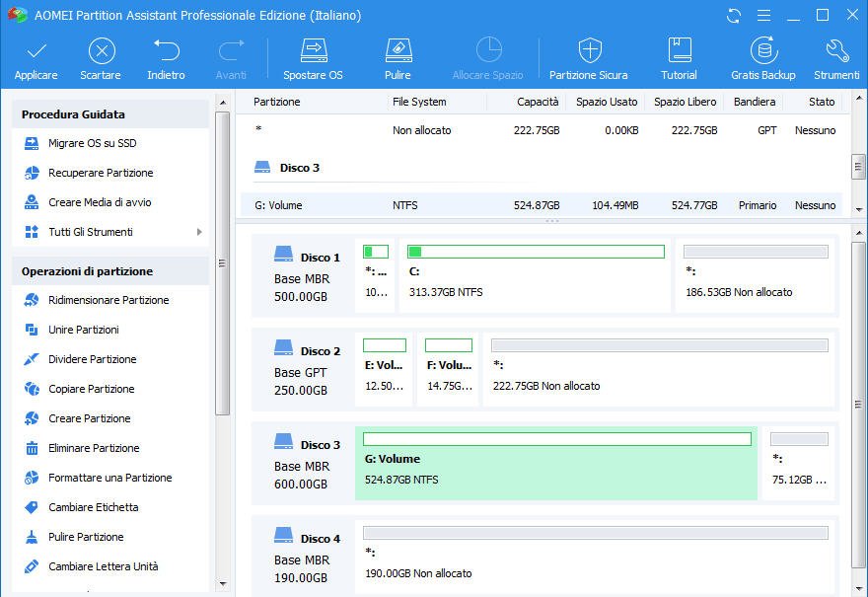Sort by the Partizione column header
Viewport: 868px width, 597px height.
(277, 102)
